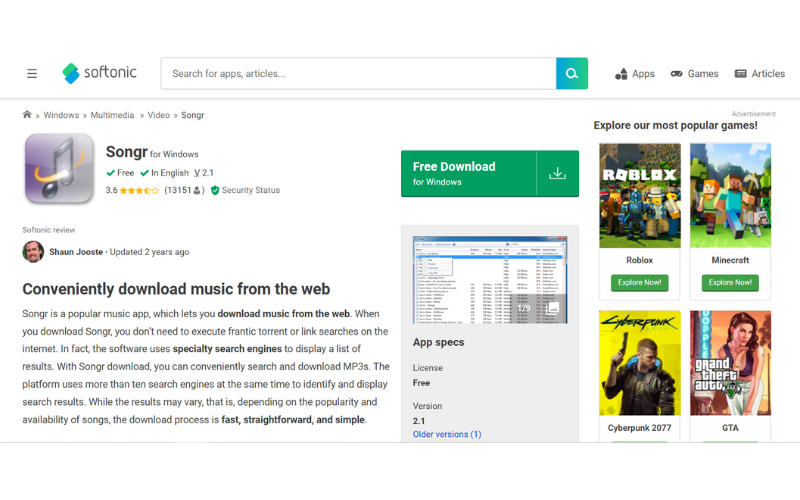Image resolution: width=800 pixels, height=500 pixels.
Task: Click the Softonic logo
Action: pyautogui.click(x=99, y=73)
